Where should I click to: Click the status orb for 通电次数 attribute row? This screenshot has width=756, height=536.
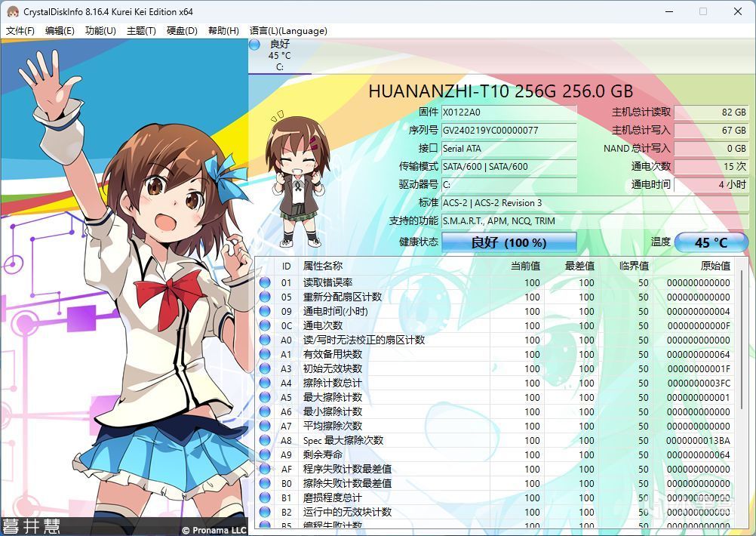pos(265,325)
